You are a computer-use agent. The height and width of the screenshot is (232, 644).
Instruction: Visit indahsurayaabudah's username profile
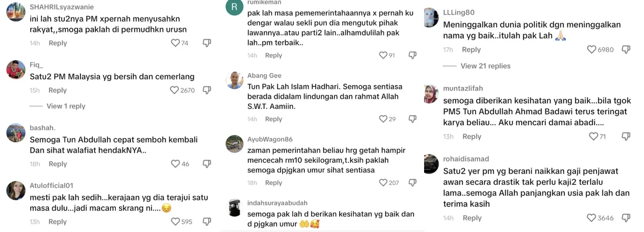tap(277, 203)
